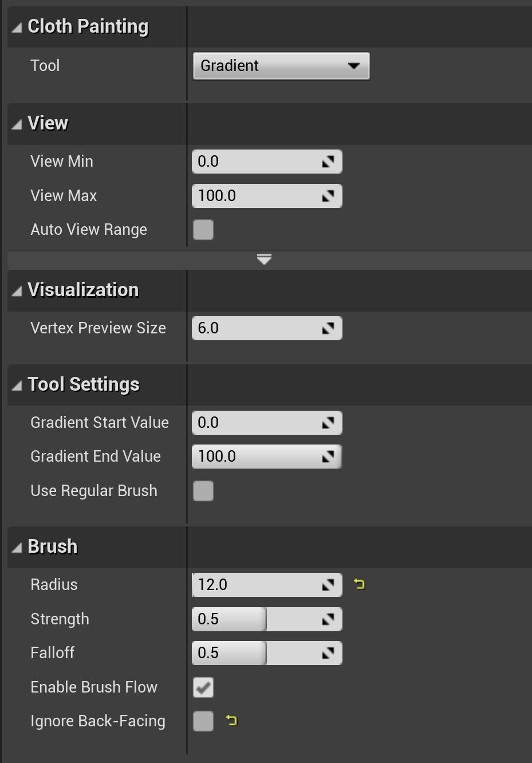
Task: Click Gradient End Value spinner arrow icon
Action: tap(328, 457)
